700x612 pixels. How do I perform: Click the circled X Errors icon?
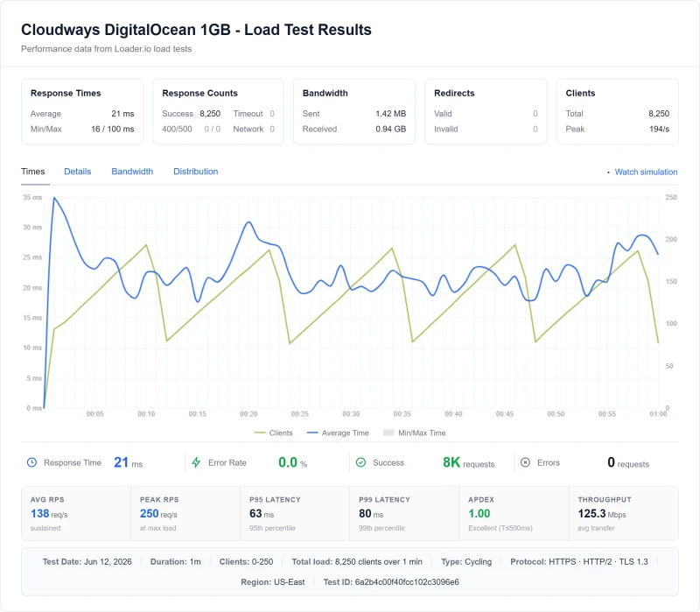(526, 462)
